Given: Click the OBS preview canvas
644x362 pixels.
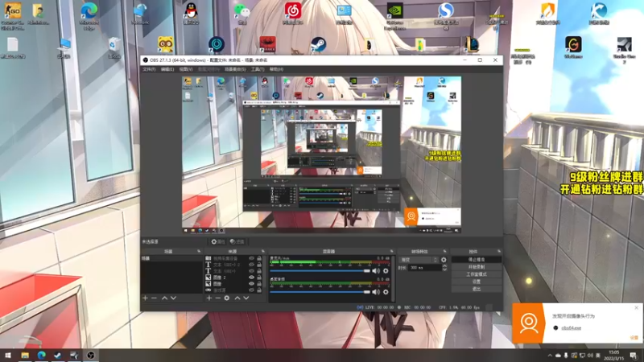Looking at the screenshot, I should click(x=321, y=154).
